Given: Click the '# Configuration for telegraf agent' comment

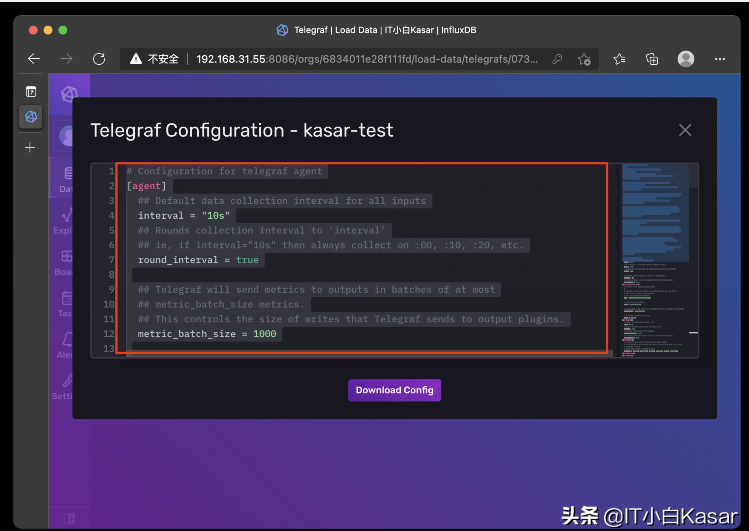Looking at the screenshot, I should point(225,171).
